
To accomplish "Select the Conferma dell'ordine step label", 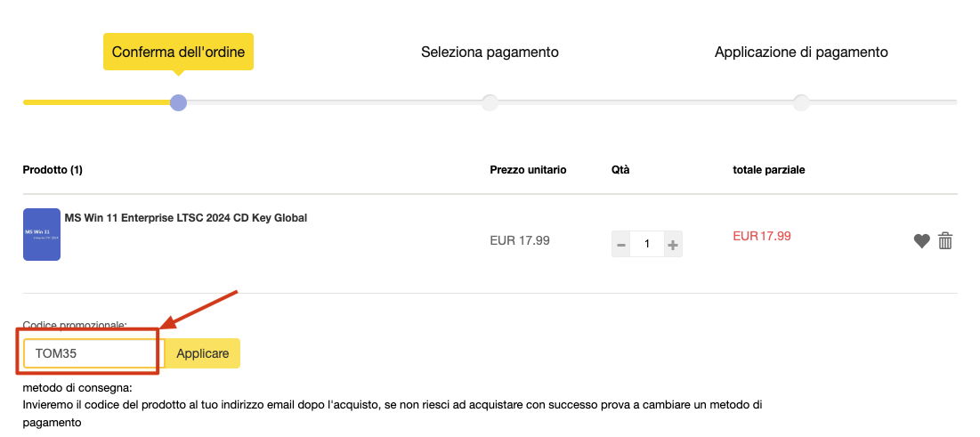I will click(179, 52).
